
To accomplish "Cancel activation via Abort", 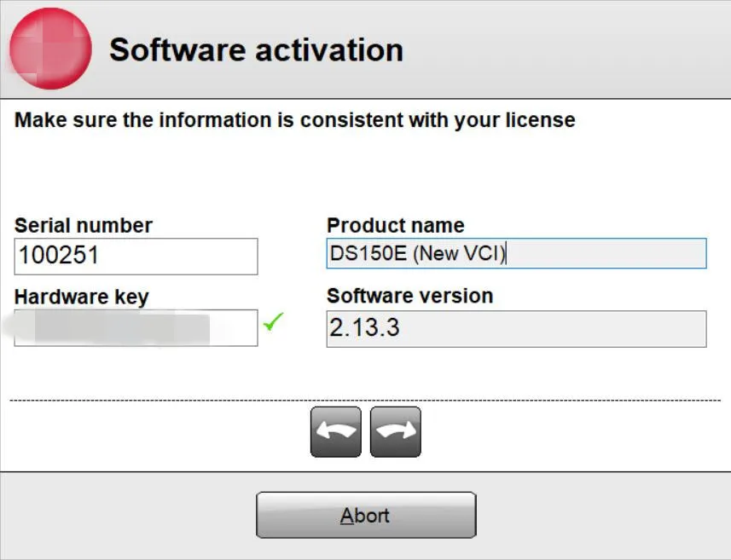I will coord(365,514).
